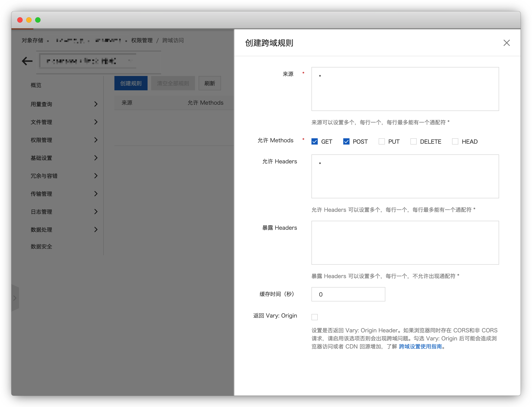Click the back arrow beside the bucket name
This screenshot has height=407, width=532.
[x=27, y=61]
